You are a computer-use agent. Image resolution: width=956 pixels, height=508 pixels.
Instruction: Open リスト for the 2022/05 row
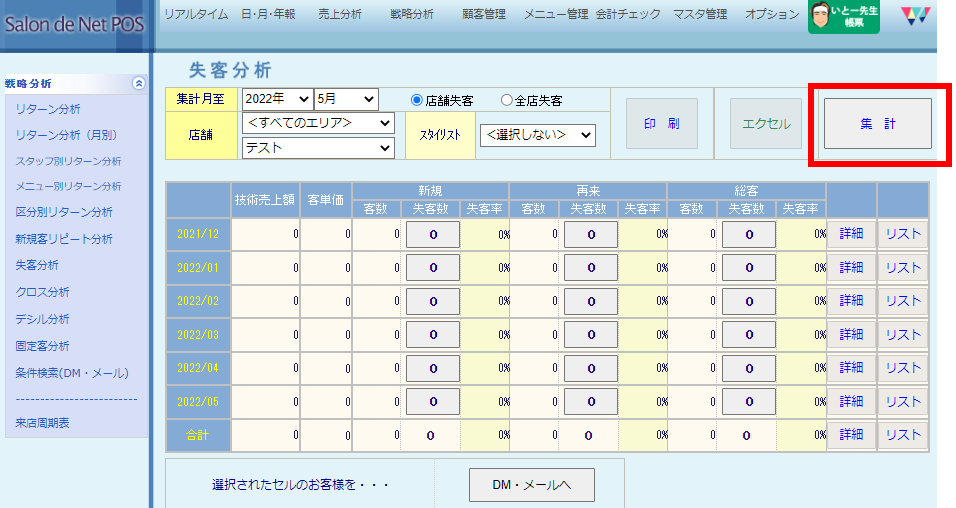(x=903, y=401)
